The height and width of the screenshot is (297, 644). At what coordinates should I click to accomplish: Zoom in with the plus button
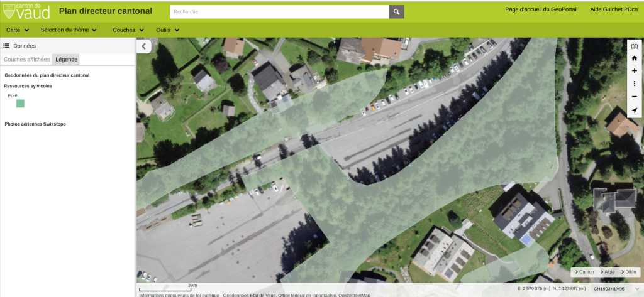[x=635, y=71]
